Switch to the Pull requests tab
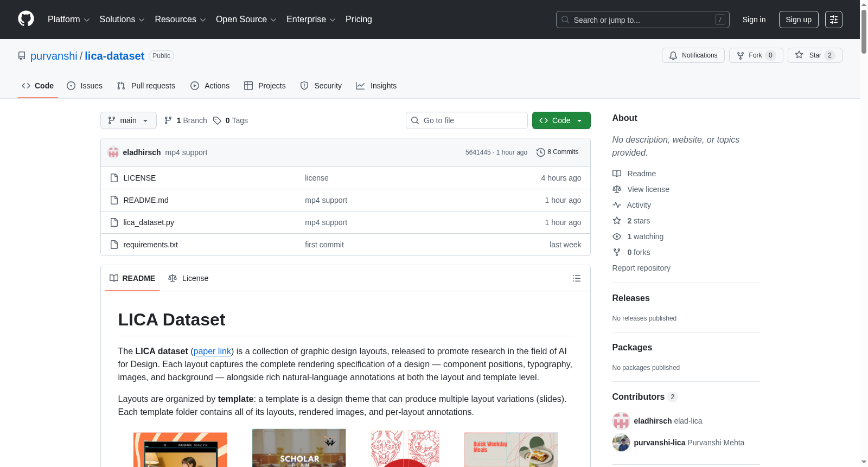 pos(146,86)
